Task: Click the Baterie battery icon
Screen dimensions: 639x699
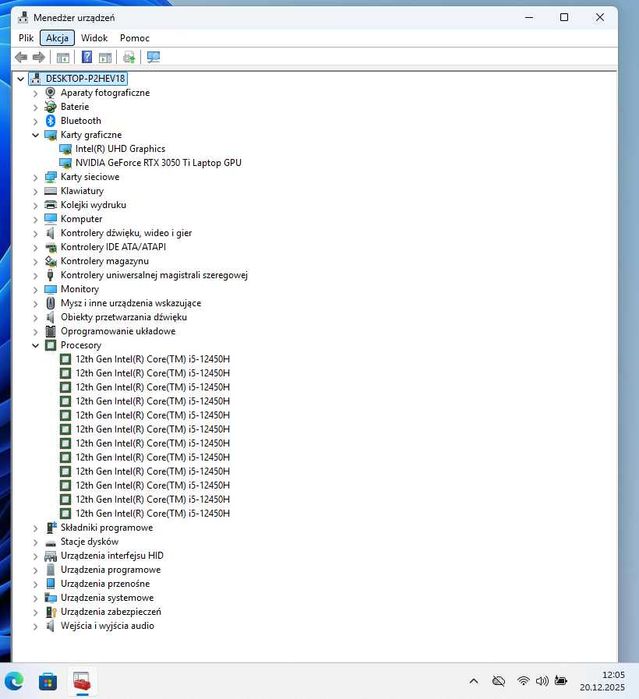Action: [50, 107]
